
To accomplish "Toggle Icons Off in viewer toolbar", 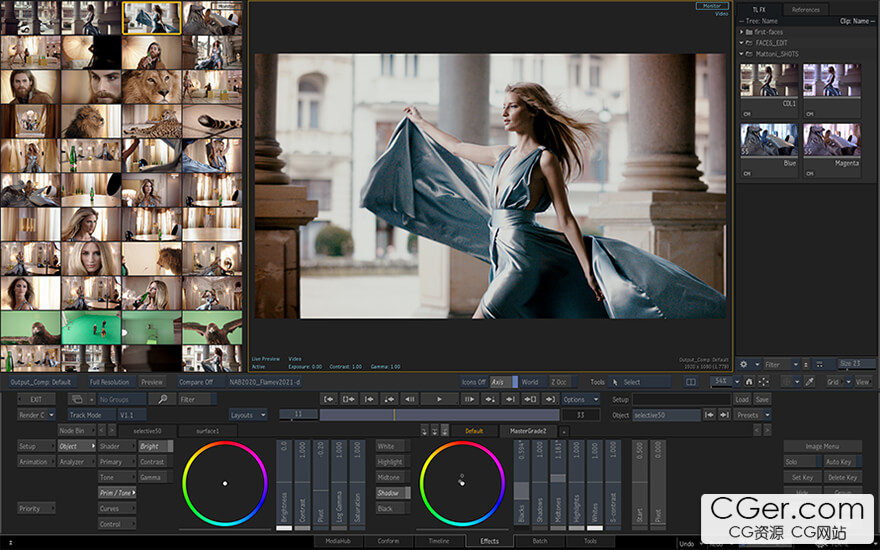I will coord(474,382).
